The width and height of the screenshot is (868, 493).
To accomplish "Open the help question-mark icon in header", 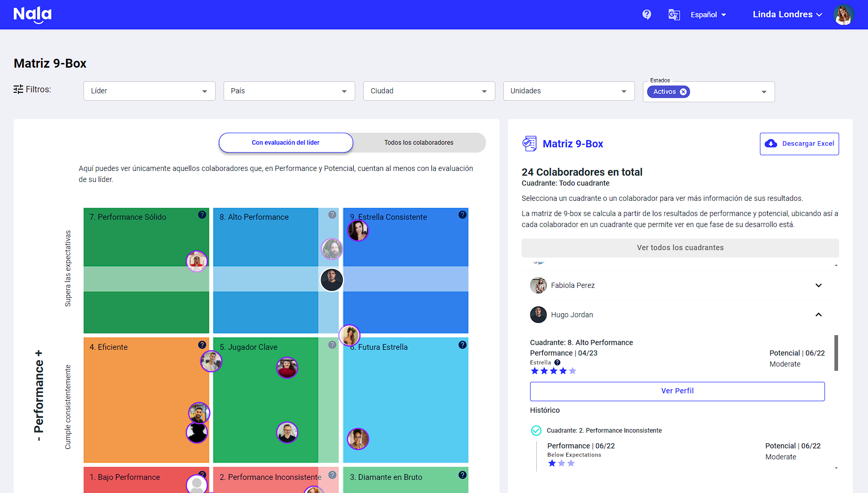I will (x=647, y=15).
